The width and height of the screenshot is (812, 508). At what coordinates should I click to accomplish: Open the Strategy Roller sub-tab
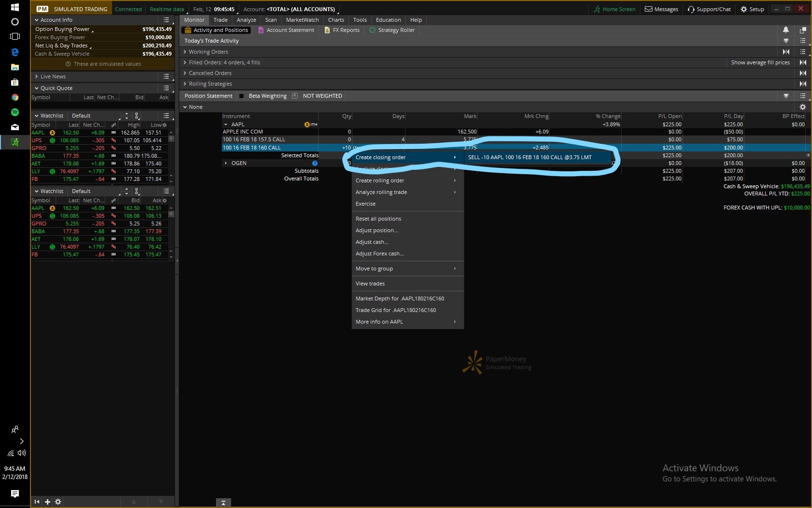click(x=392, y=30)
